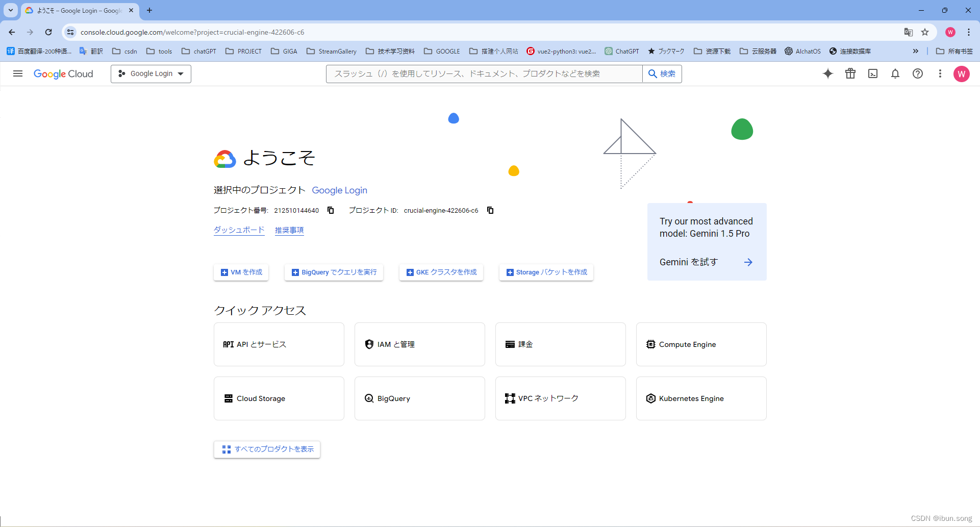Click the Gemini を試す arrow
980x527 pixels.
tap(748, 262)
